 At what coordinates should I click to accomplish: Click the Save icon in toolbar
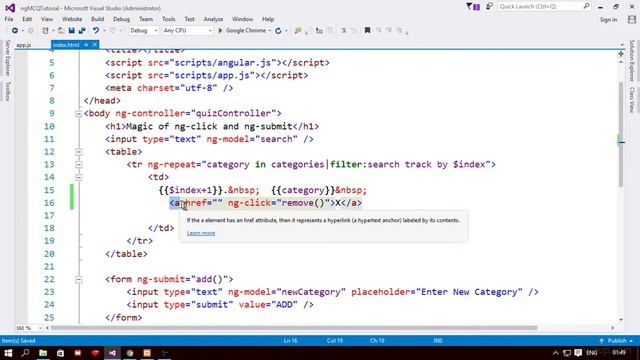click(71, 31)
